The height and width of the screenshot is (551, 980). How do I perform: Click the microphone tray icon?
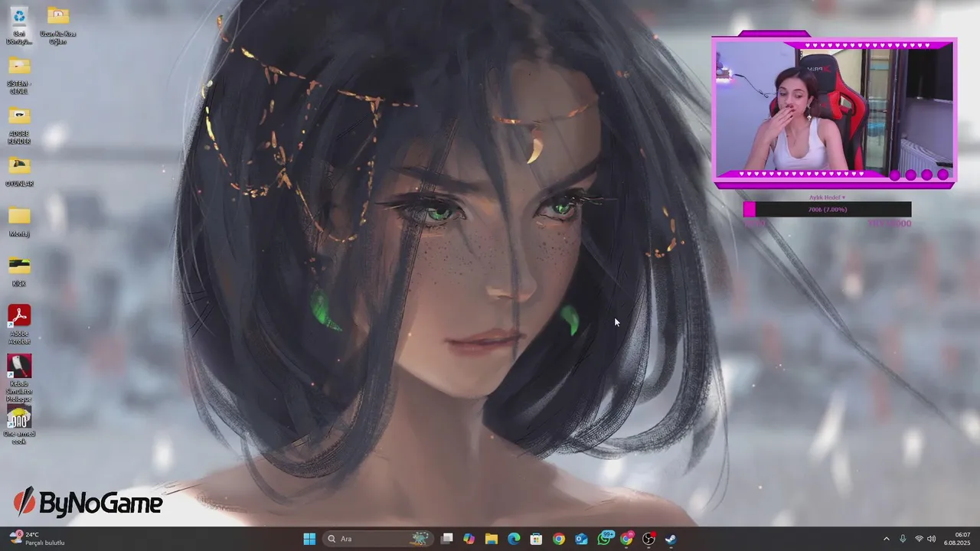coord(903,539)
